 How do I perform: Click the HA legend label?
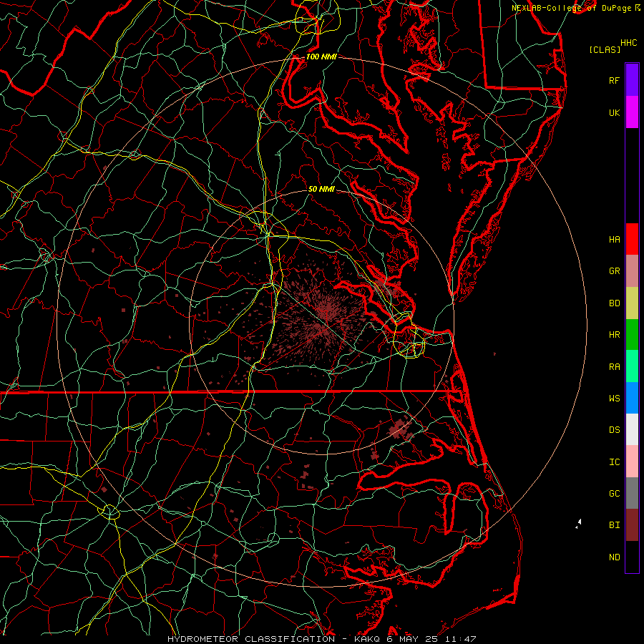point(614,240)
